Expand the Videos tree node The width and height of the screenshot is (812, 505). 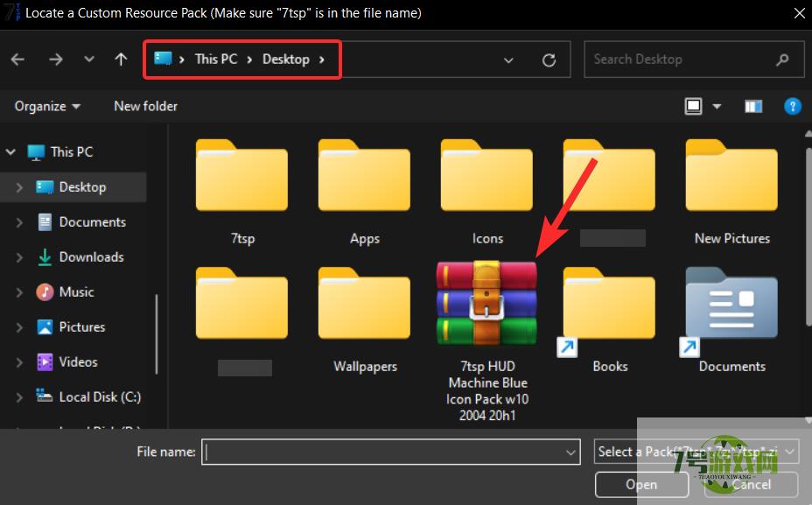tap(19, 362)
